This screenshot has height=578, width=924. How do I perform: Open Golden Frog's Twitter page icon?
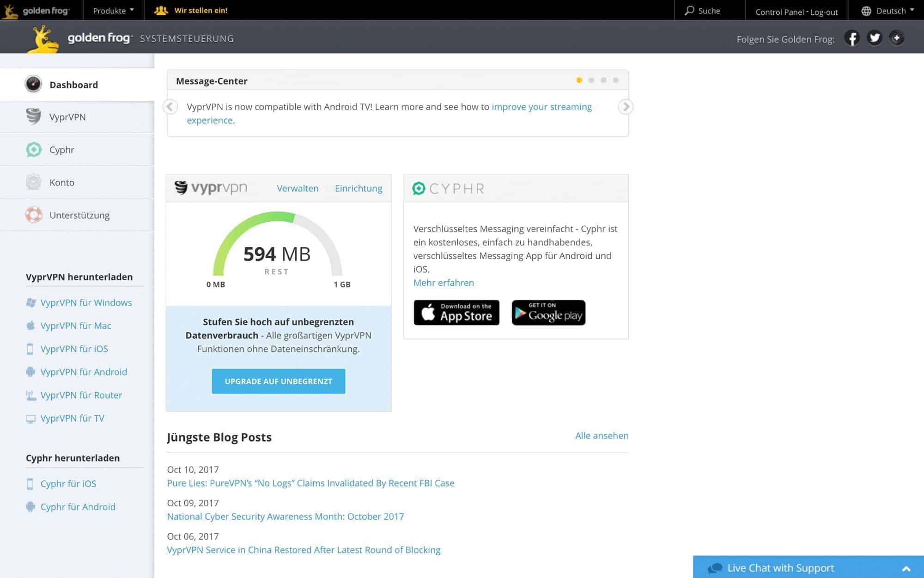pos(874,38)
